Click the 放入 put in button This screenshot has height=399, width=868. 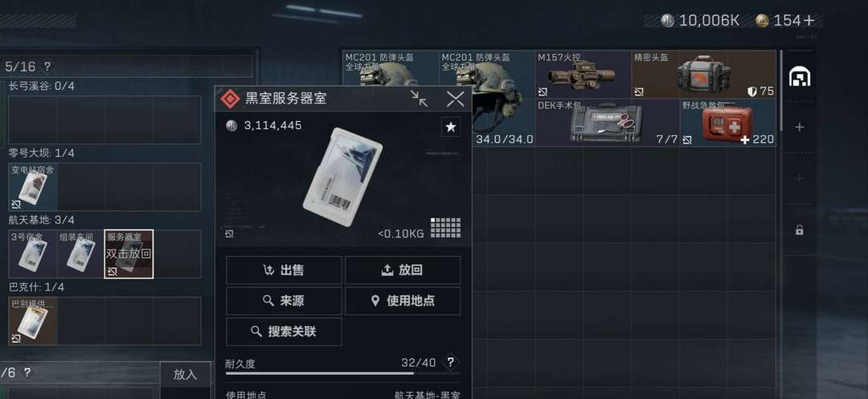click(x=185, y=374)
